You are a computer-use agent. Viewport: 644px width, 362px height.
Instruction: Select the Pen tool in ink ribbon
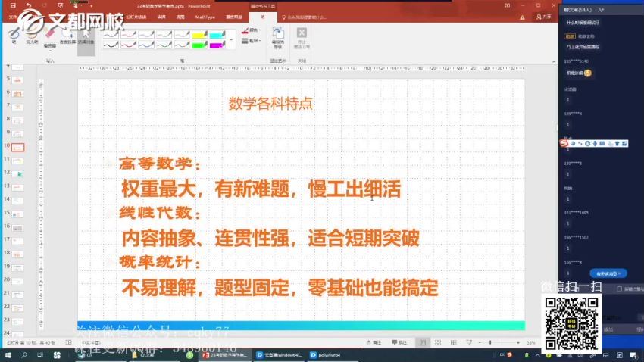(x=12, y=36)
